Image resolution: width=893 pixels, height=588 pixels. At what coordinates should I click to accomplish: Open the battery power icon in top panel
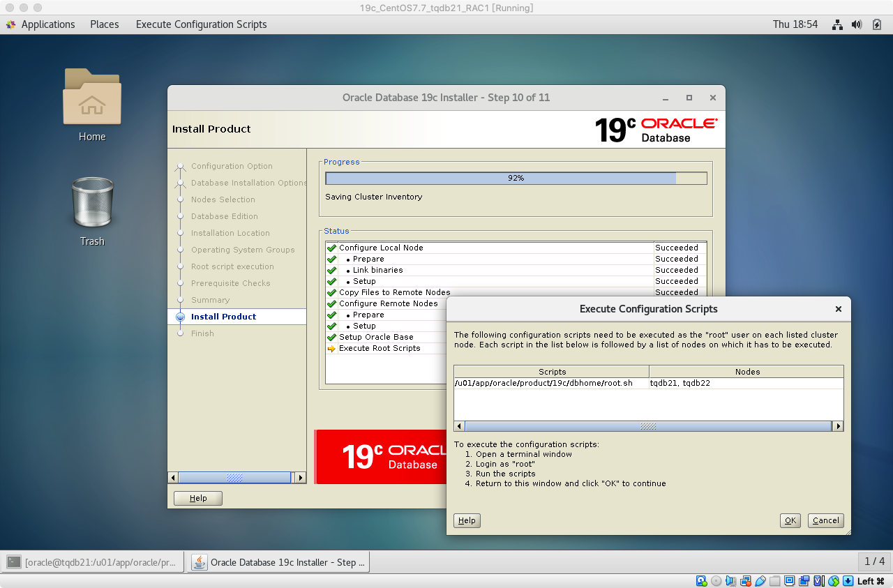(x=877, y=24)
